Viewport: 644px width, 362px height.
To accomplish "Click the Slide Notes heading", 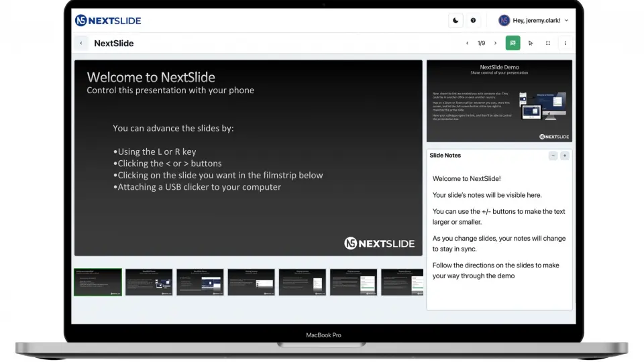I will point(445,156).
